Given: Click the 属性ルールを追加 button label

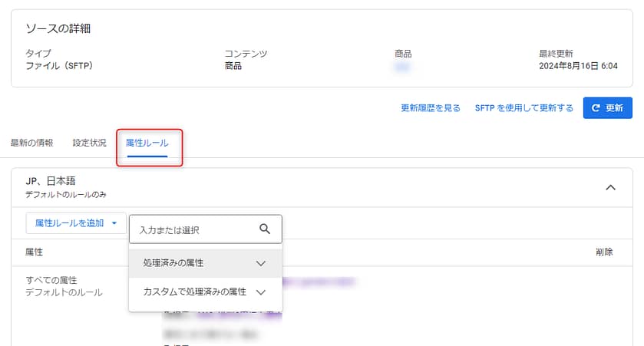Looking at the screenshot, I should coord(69,223).
